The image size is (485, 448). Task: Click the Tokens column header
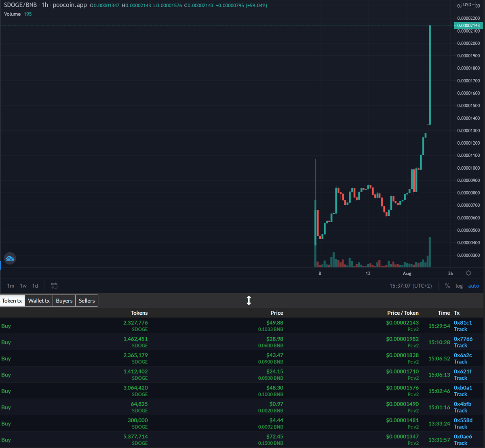(139, 313)
